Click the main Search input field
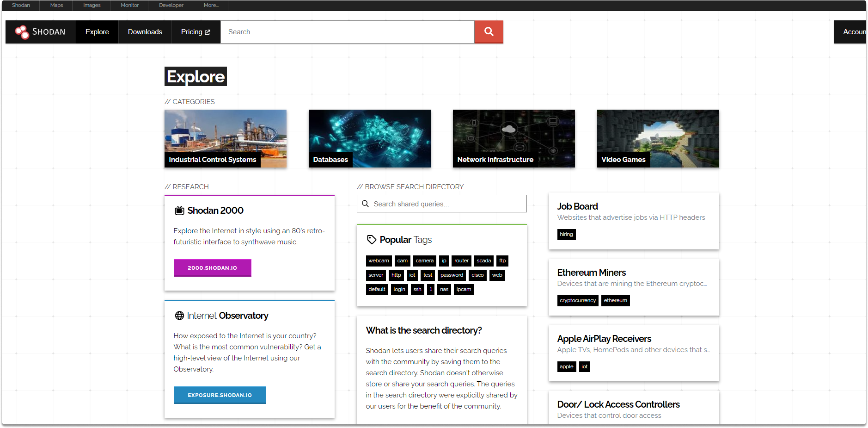The image size is (868, 428). [348, 32]
